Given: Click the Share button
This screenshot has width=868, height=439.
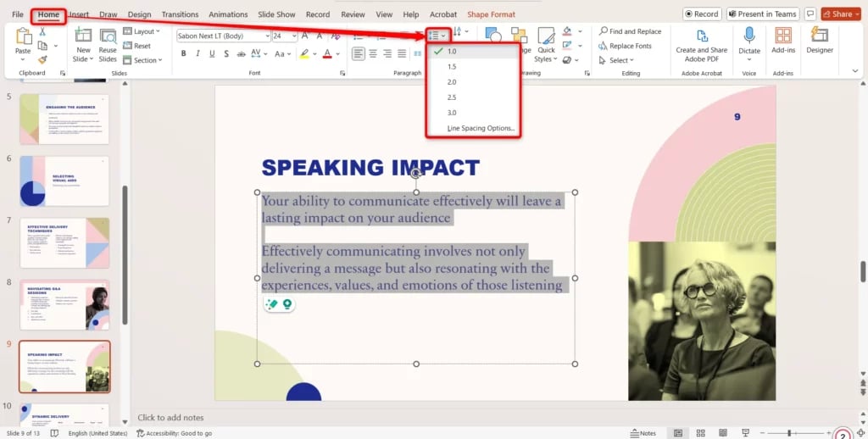Looking at the screenshot, I should pyautogui.click(x=841, y=14).
